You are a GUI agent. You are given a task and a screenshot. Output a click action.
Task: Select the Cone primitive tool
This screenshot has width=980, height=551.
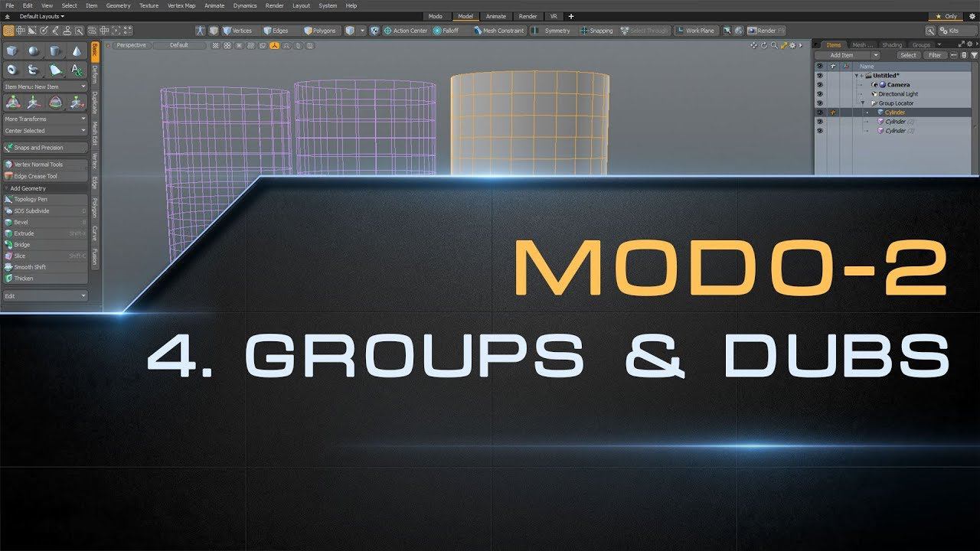[x=77, y=51]
